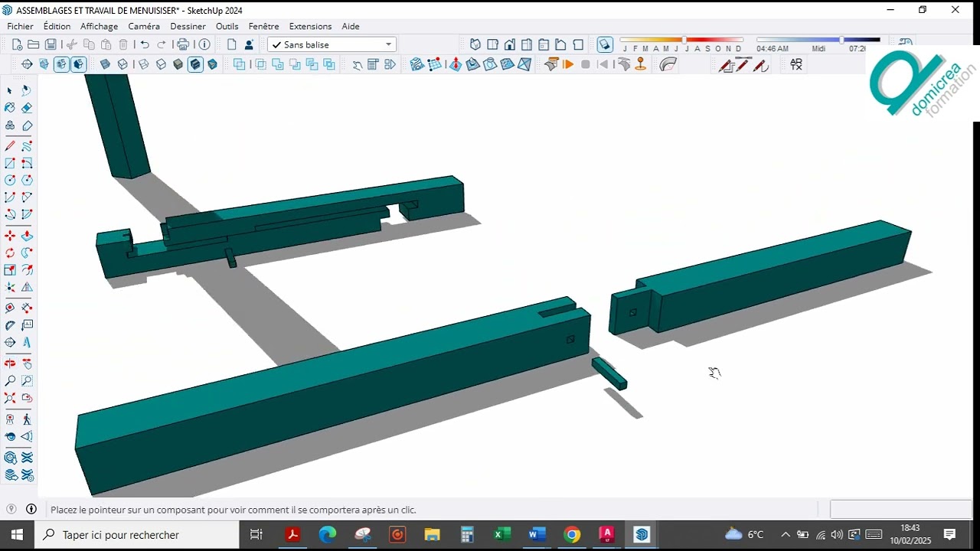This screenshot has width=980, height=551.
Task: Toggle Back Edges style
Action: coord(122,64)
